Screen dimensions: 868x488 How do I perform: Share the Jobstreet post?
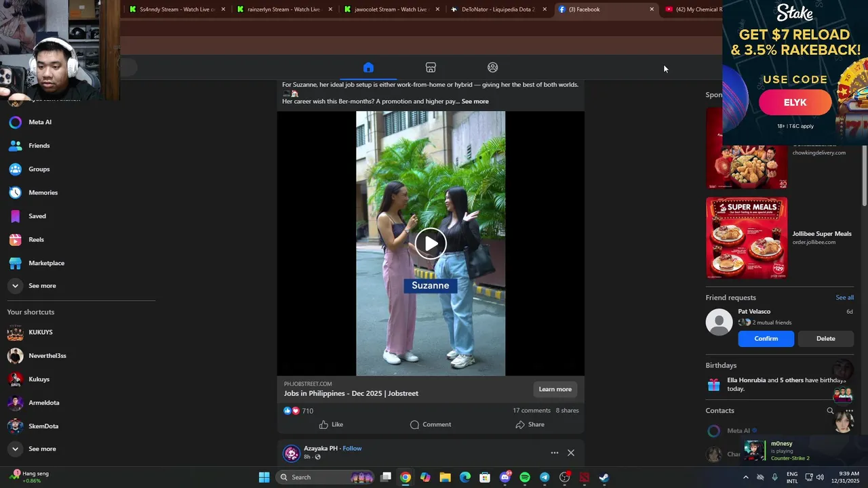pos(530,424)
